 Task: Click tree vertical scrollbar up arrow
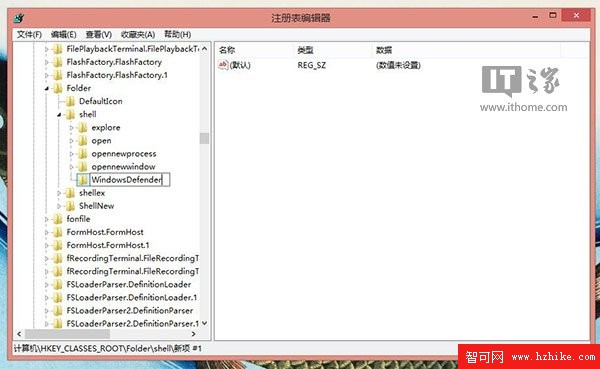click(x=205, y=49)
